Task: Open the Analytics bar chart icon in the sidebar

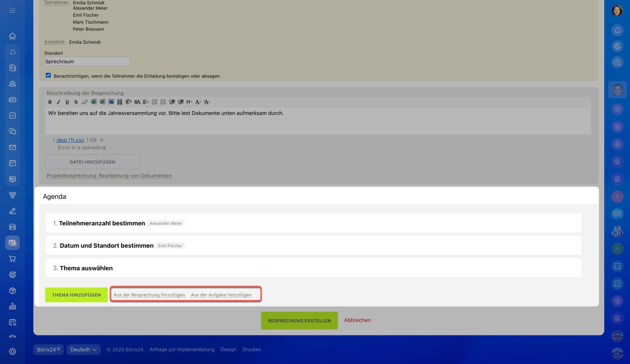Action: coord(12,306)
